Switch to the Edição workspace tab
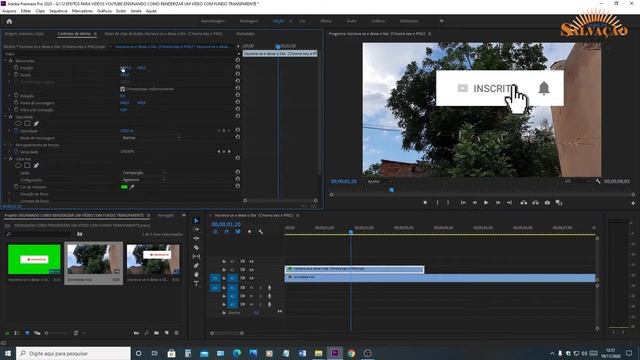 point(279,21)
